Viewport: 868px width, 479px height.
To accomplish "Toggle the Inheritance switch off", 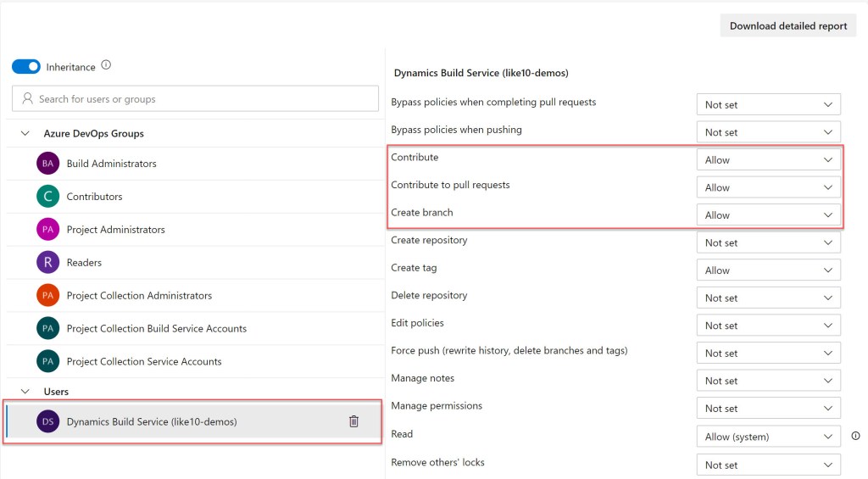I will coord(26,66).
